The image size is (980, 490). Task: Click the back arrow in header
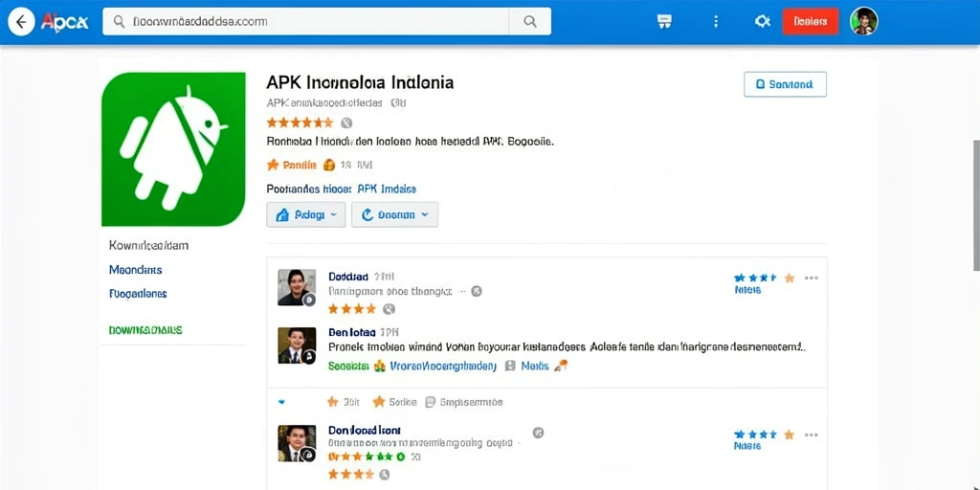tap(21, 23)
